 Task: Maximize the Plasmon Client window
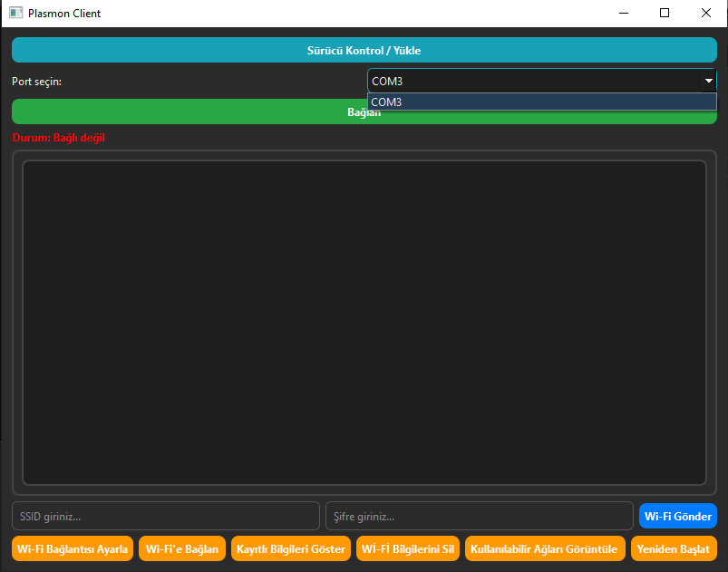pyautogui.click(x=665, y=14)
